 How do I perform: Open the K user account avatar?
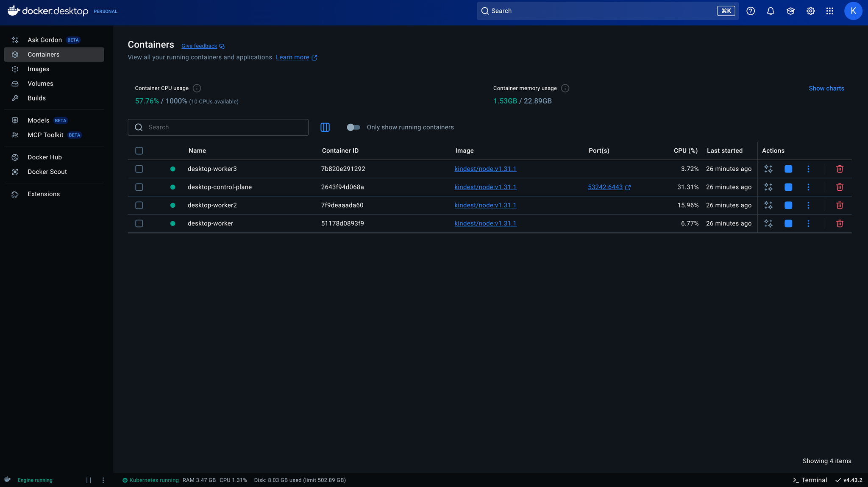click(x=853, y=11)
